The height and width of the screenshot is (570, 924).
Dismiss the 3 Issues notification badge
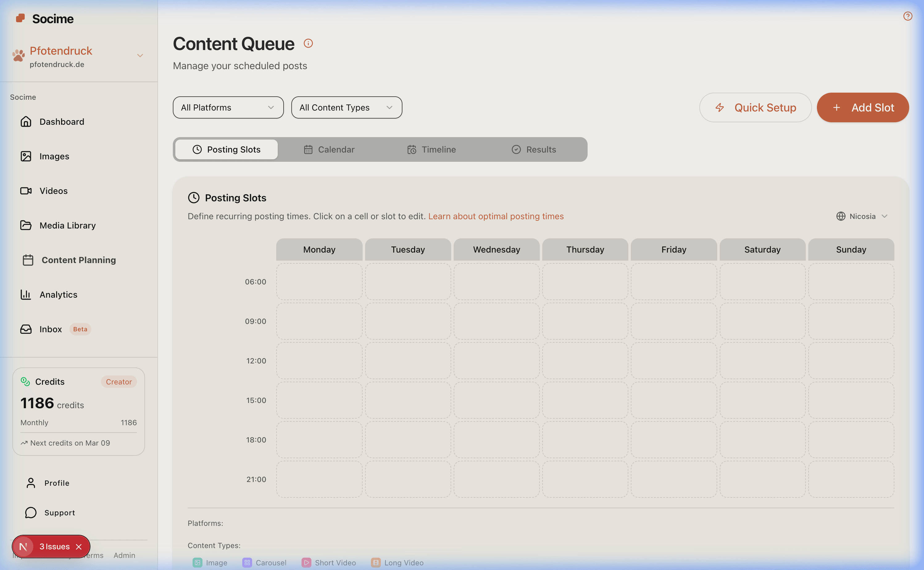pyautogui.click(x=79, y=546)
